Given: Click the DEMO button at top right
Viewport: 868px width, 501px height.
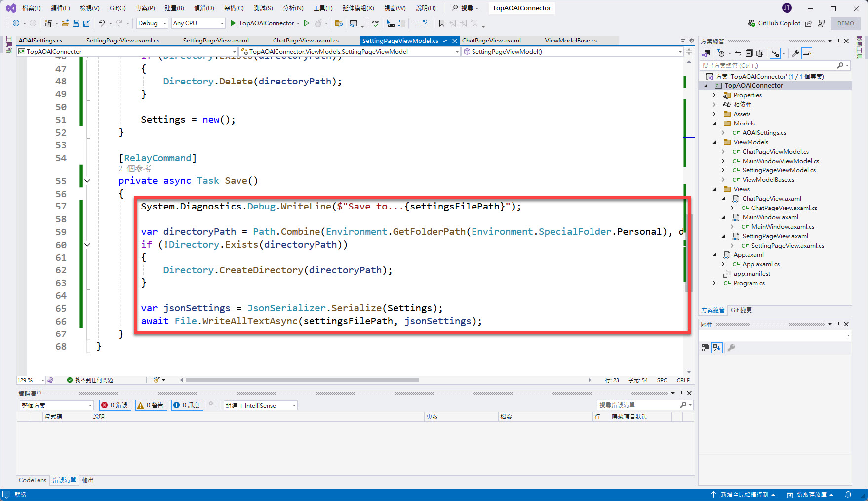Looking at the screenshot, I should [845, 23].
